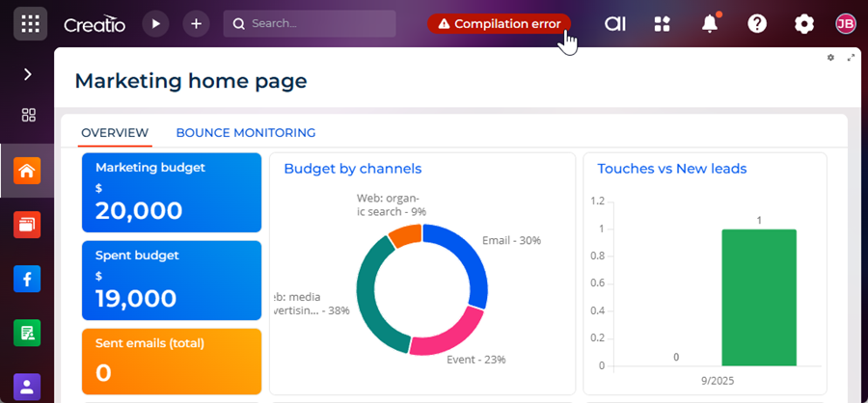Open the notifications bell
Image resolution: width=868 pixels, height=403 pixels.
(710, 24)
